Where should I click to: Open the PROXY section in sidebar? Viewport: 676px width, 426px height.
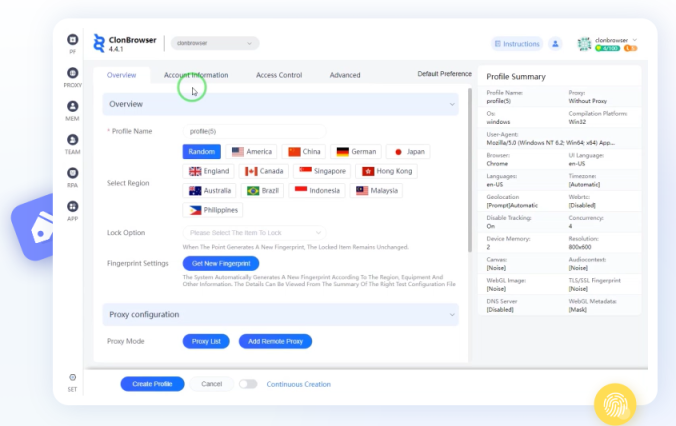[x=73, y=74]
